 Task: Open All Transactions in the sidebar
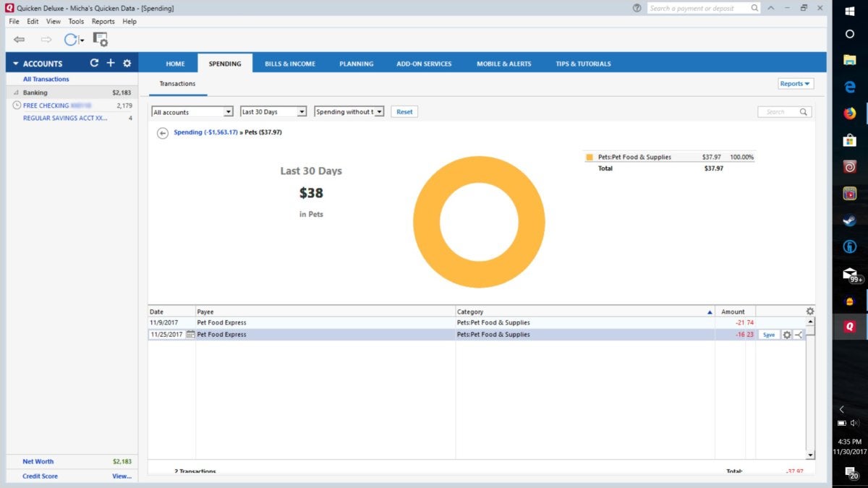coord(46,80)
